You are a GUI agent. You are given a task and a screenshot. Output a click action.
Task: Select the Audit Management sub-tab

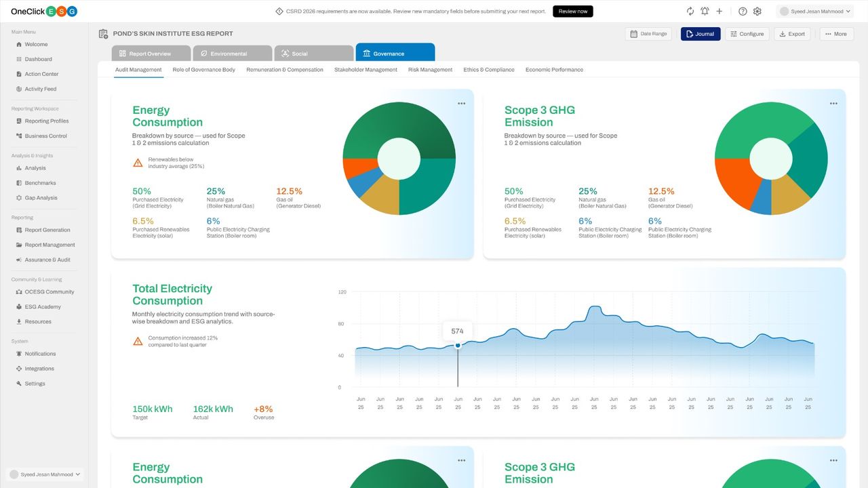coord(138,70)
